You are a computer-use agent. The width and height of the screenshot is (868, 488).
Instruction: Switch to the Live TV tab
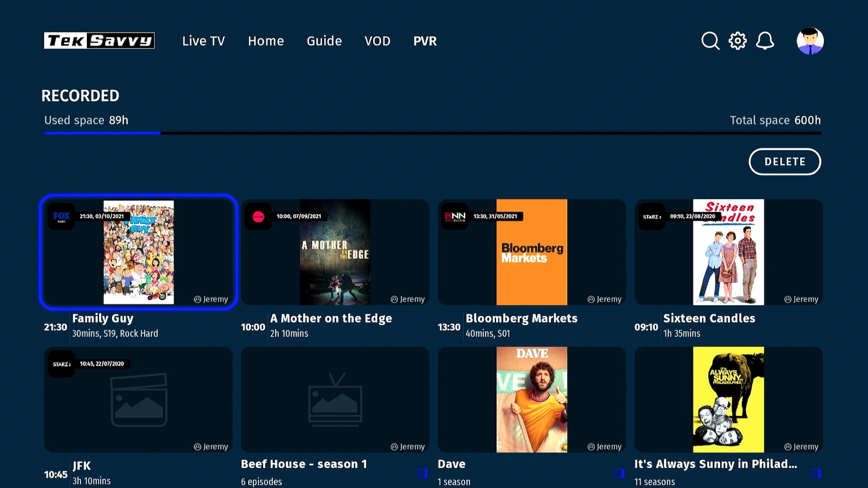pos(203,41)
